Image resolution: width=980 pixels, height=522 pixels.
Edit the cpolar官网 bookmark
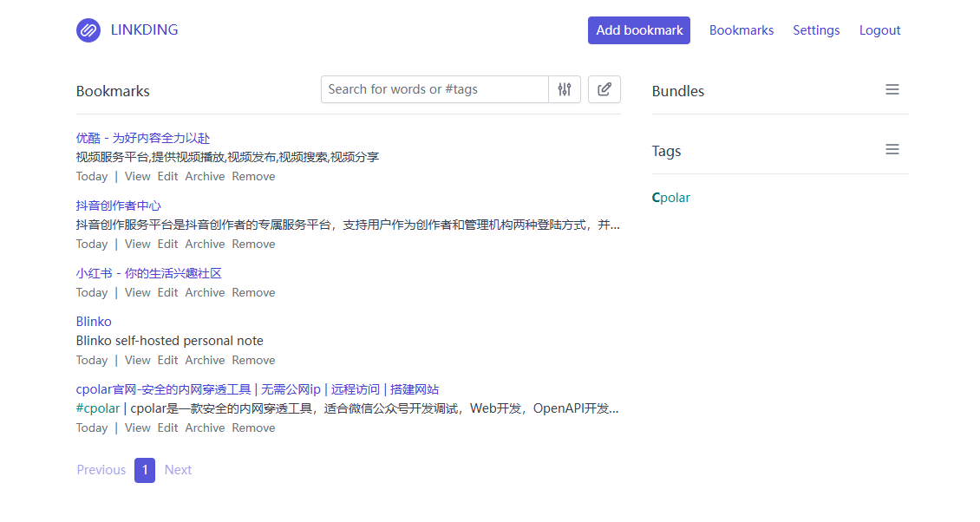pyautogui.click(x=167, y=427)
